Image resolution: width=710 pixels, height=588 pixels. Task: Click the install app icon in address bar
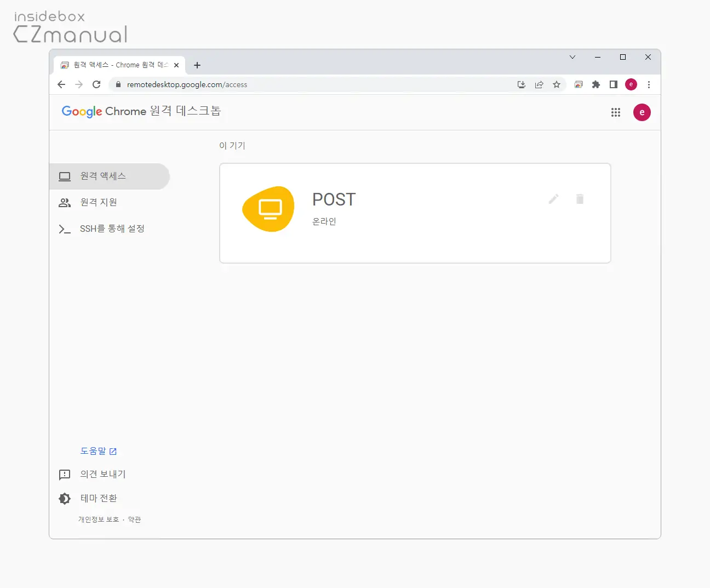(522, 84)
